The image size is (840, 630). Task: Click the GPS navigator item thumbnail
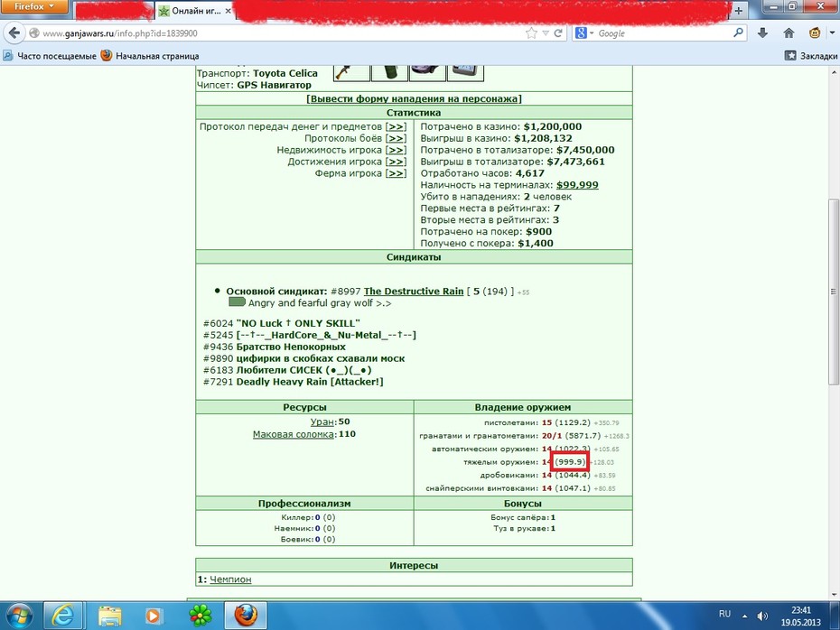click(465, 73)
